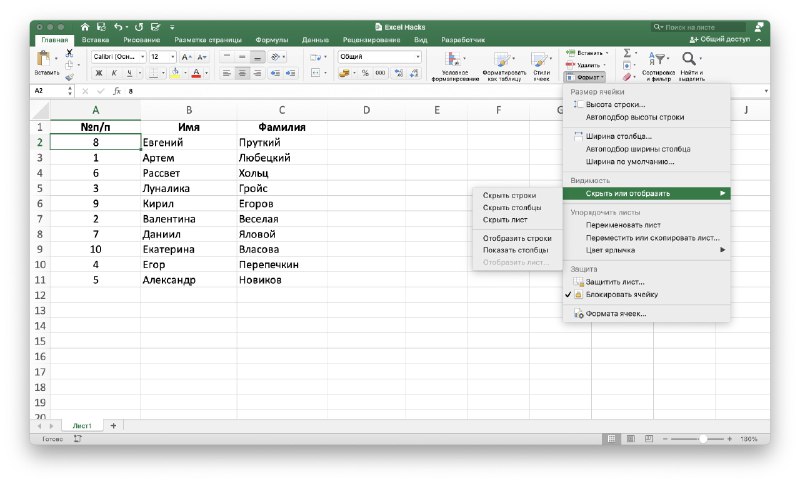Increase decimal places
This screenshot has height=484, width=800.
coord(399,73)
